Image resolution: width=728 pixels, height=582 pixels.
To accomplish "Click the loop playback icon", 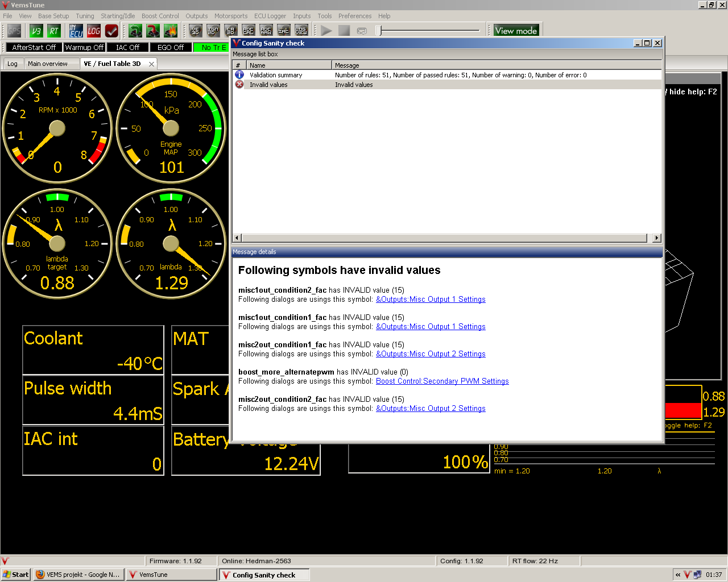I will click(362, 31).
